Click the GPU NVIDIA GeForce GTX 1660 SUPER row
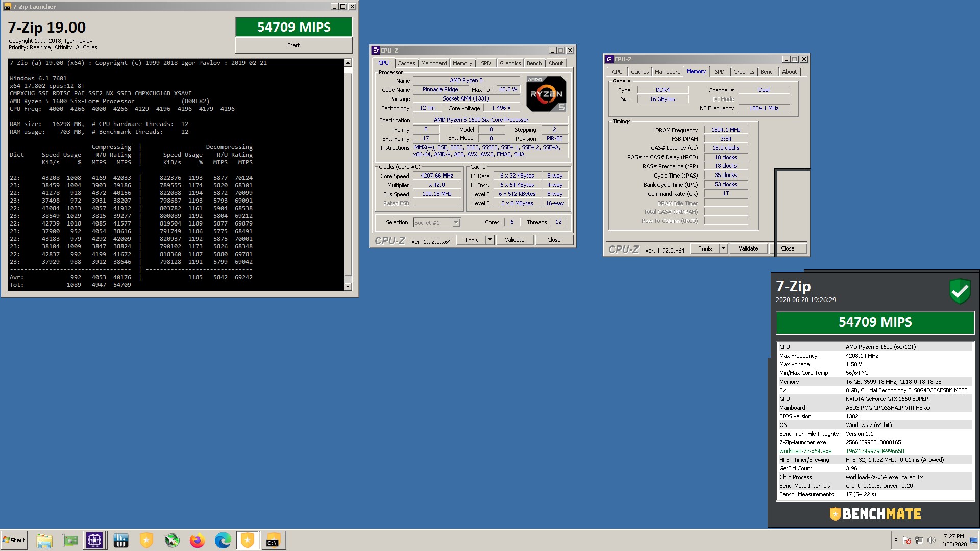Screen dimensions: 980x551 point(874,399)
